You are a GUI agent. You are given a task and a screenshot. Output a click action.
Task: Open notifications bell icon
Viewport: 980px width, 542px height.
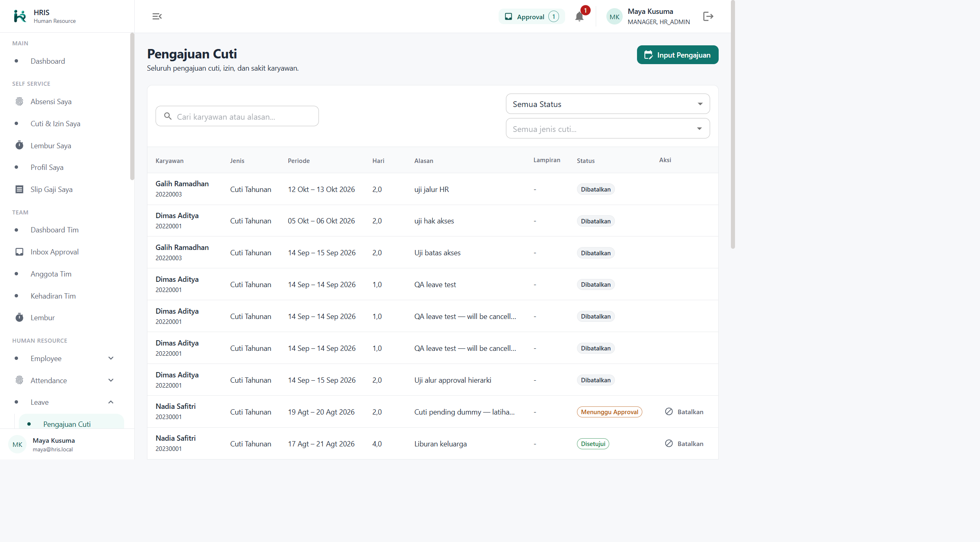tap(579, 17)
